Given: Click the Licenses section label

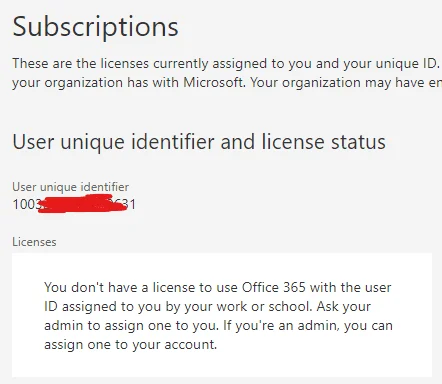Looking at the screenshot, I should (34, 242).
